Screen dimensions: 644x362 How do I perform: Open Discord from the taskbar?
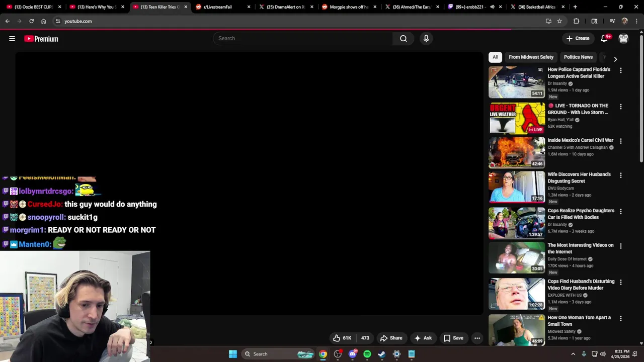[353, 354]
